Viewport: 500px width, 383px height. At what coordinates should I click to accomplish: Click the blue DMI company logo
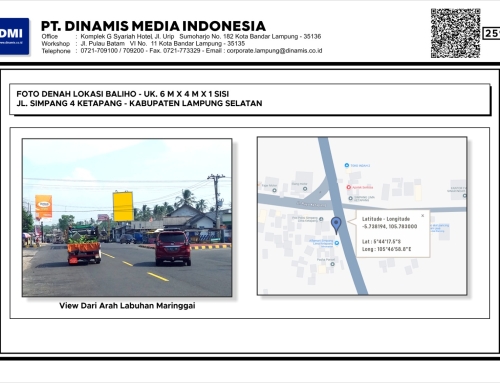point(14,36)
